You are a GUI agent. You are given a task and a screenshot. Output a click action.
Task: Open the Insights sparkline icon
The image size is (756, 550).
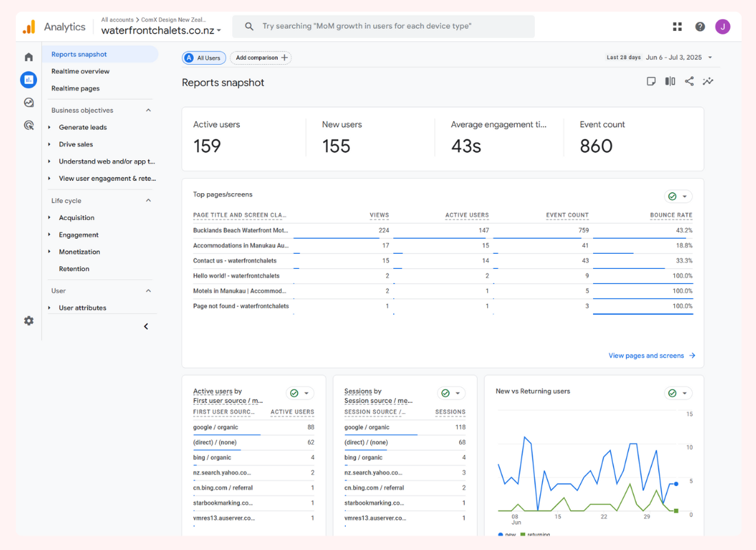(708, 81)
